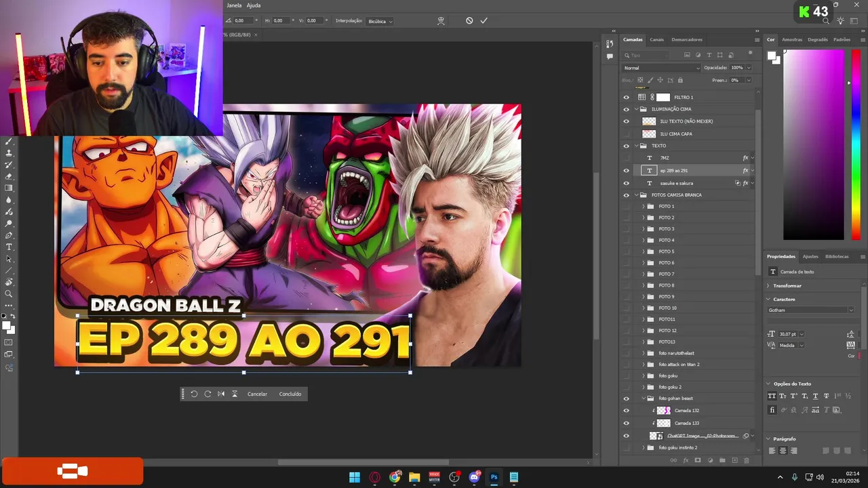Click the foreground color swatch in Cor panel
The width and height of the screenshot is (868, 488).
pos(772,56)
